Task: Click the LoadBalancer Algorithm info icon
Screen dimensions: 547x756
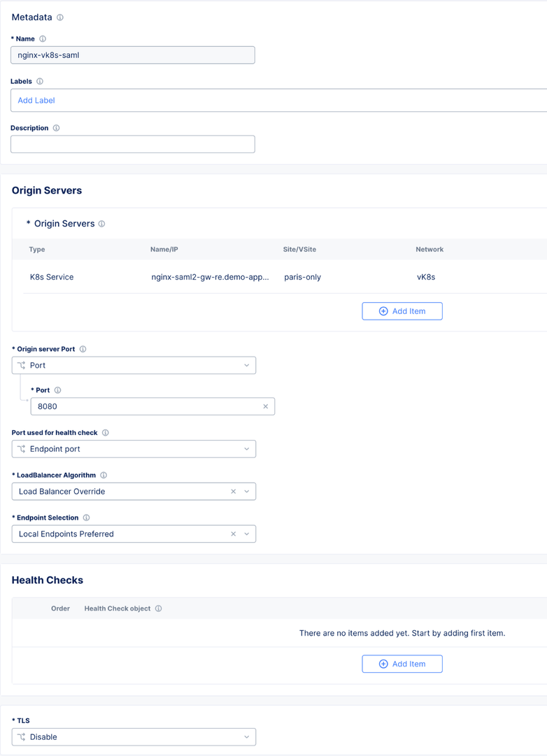Action: pos(104,476)
